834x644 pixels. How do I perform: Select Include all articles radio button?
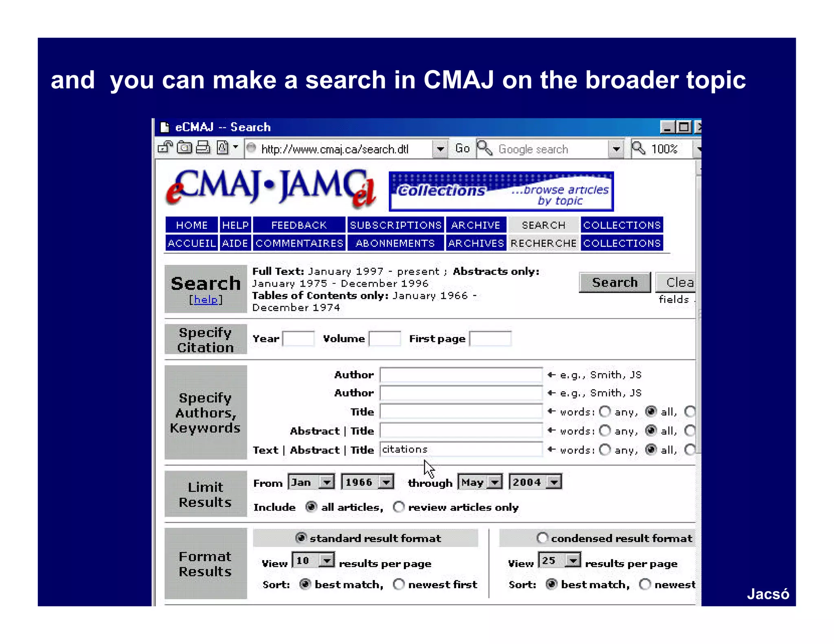[x=311, y=507]
